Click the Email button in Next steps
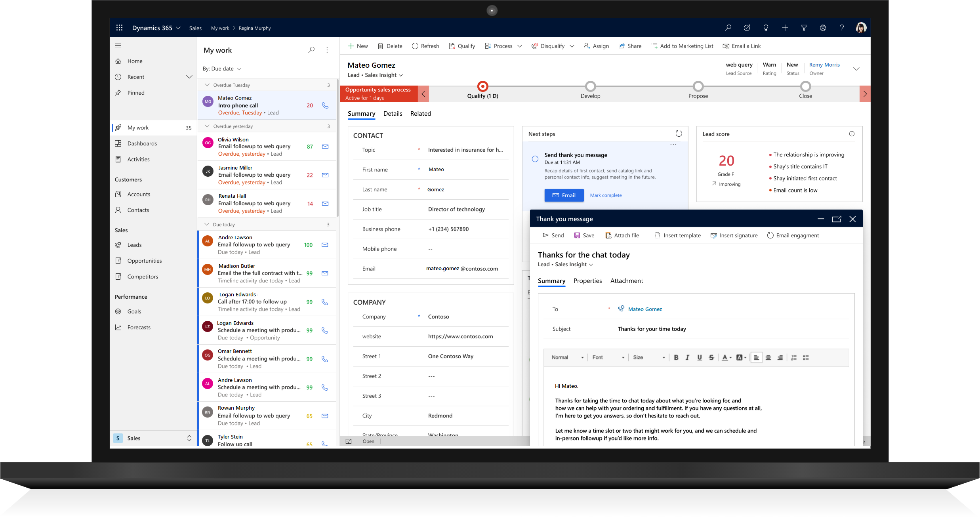This screenshot has height=517, width=980. coord(564,195)
